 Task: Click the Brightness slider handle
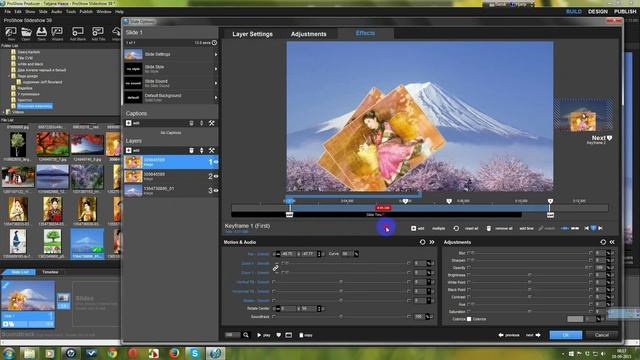[529, 275]
